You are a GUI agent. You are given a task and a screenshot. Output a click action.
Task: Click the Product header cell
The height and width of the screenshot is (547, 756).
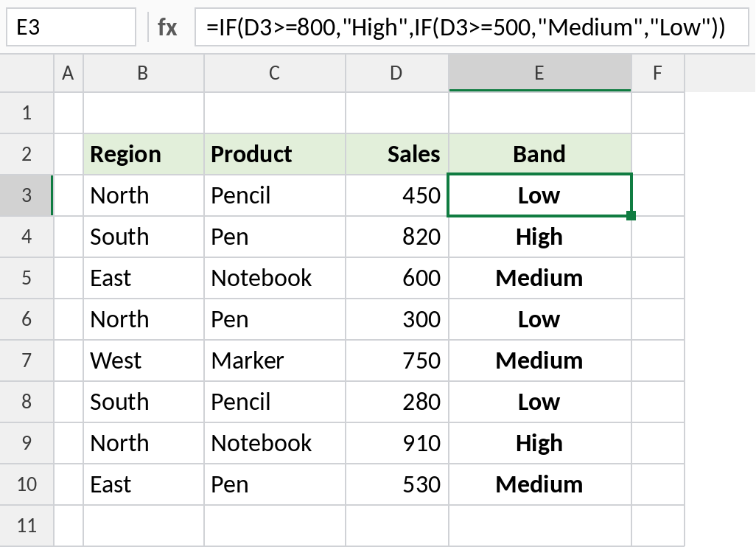click(275, 154)
